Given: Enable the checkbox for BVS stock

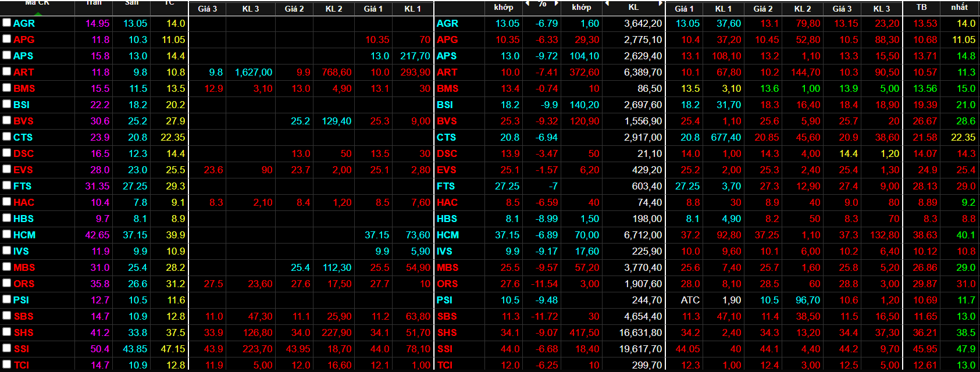Looking at the screenshot, I should pyautogui.click(x=6, y=120).
